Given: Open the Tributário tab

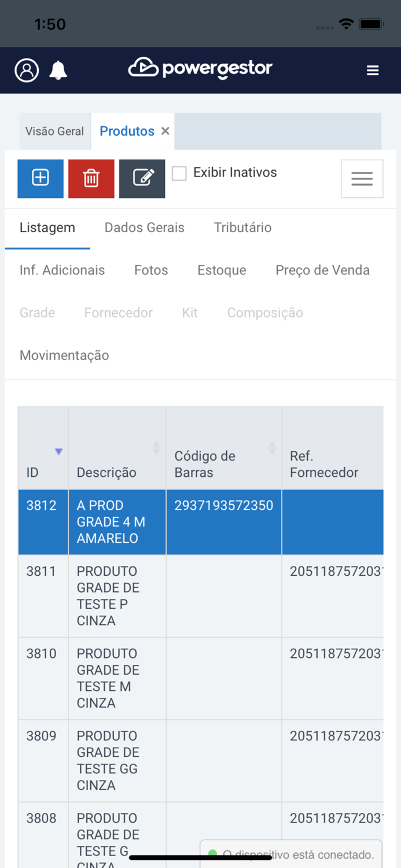Looking at the screenshot, I should point(242,227).
